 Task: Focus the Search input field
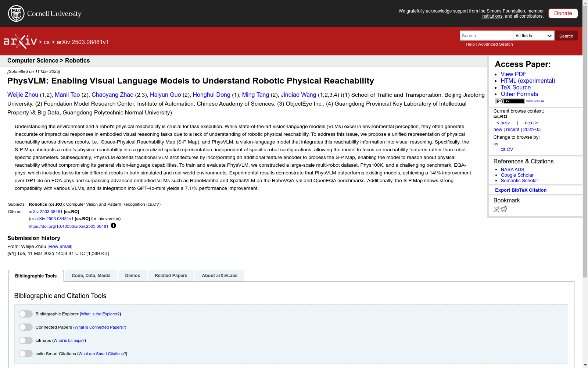486,36
